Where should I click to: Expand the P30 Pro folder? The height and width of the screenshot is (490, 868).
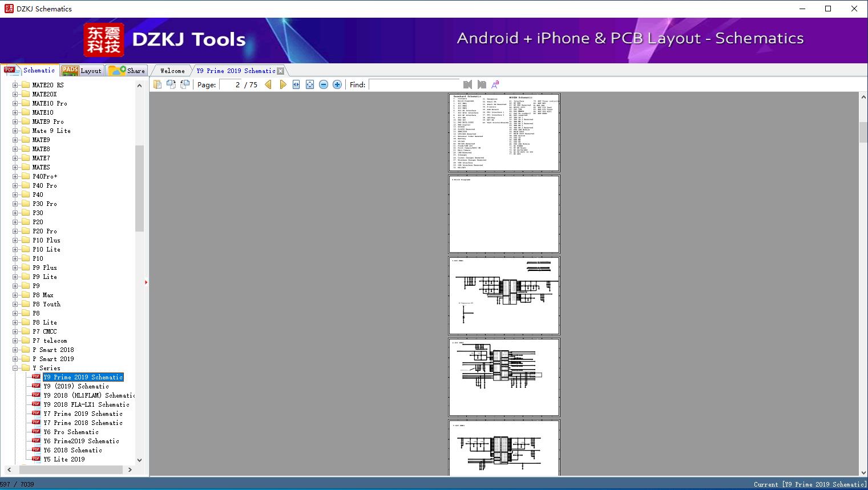pyautogui.click(x=15, y=204)
